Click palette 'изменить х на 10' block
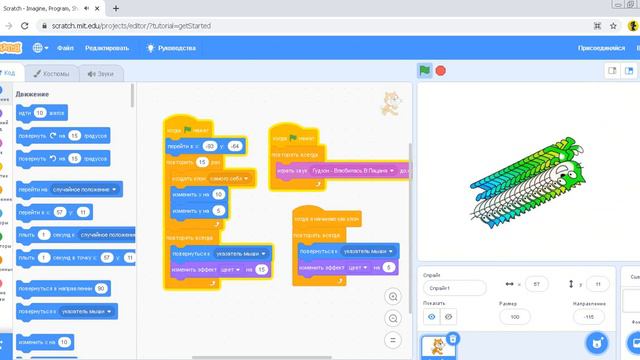640x360 pixels. (x=45, y=342)
